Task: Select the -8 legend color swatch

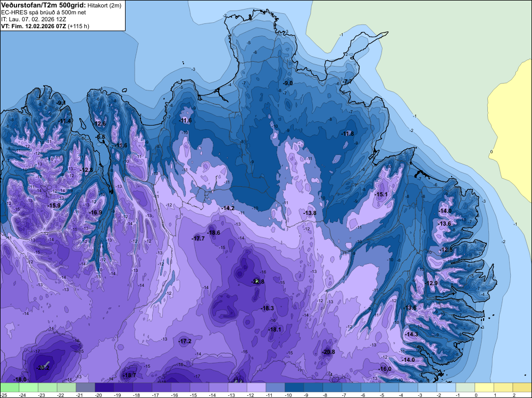Action: (x=332, y=387)
